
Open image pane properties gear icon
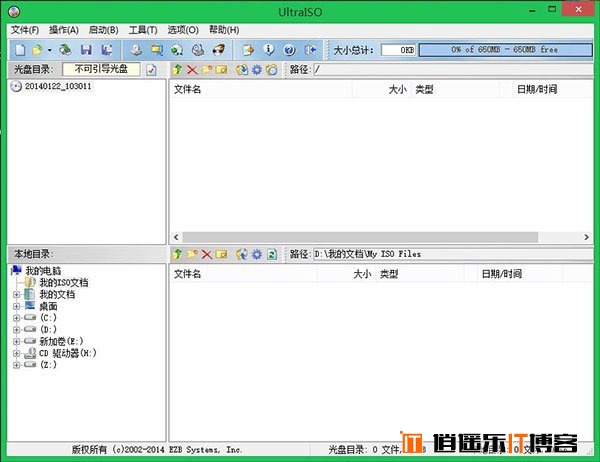257,70
